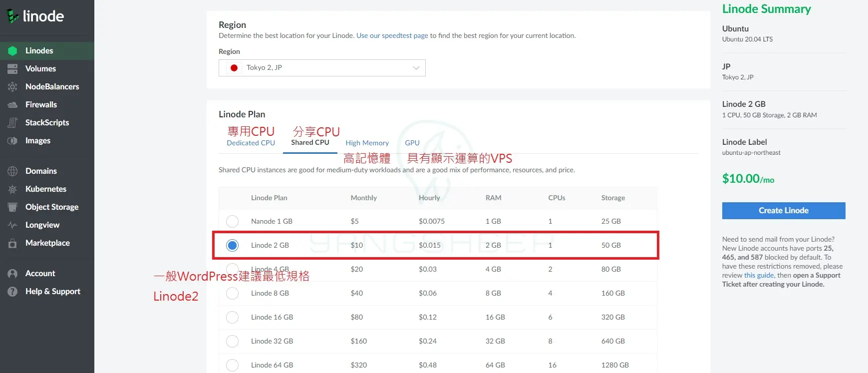Select the Linode 64 GB plan radio
This screenshot has width=868, height=373.
click(x=232, y=365)
